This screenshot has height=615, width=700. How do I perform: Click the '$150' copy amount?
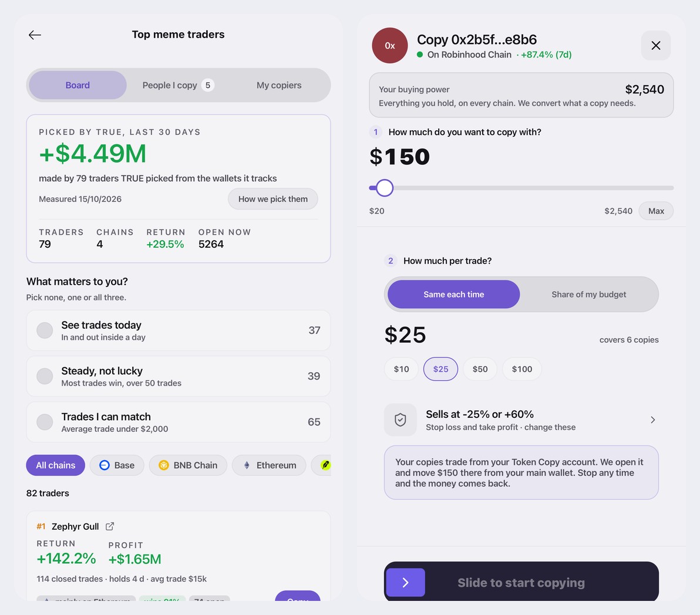pos(399,157)
